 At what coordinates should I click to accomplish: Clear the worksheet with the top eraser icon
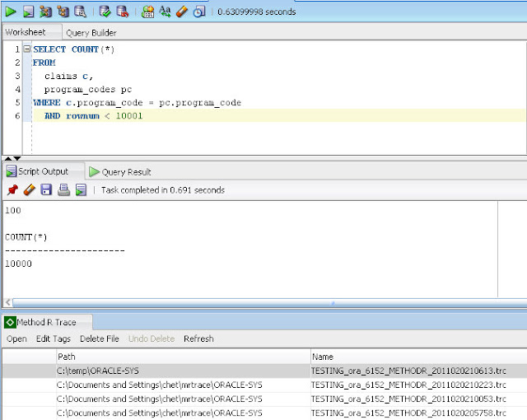(182, 12)
